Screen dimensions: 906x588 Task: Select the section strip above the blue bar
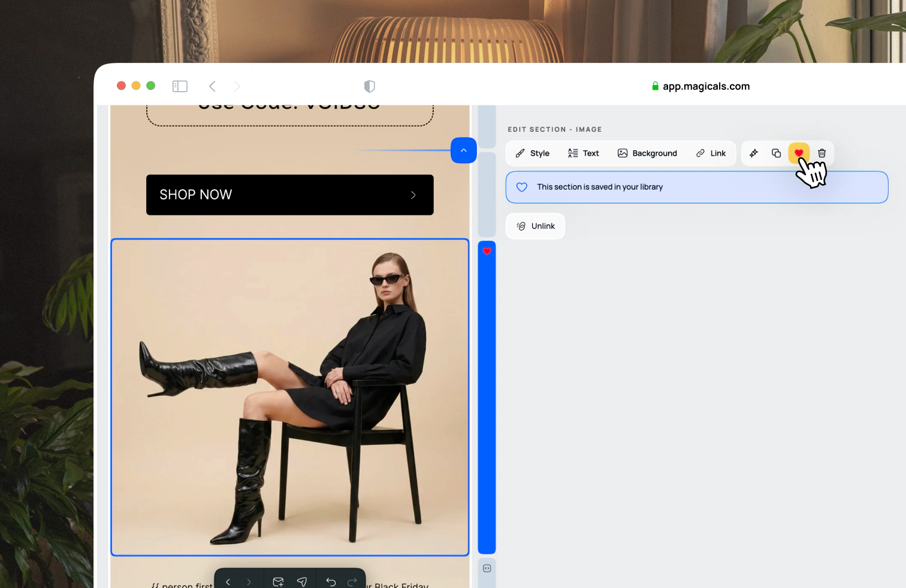pos(487,194)
